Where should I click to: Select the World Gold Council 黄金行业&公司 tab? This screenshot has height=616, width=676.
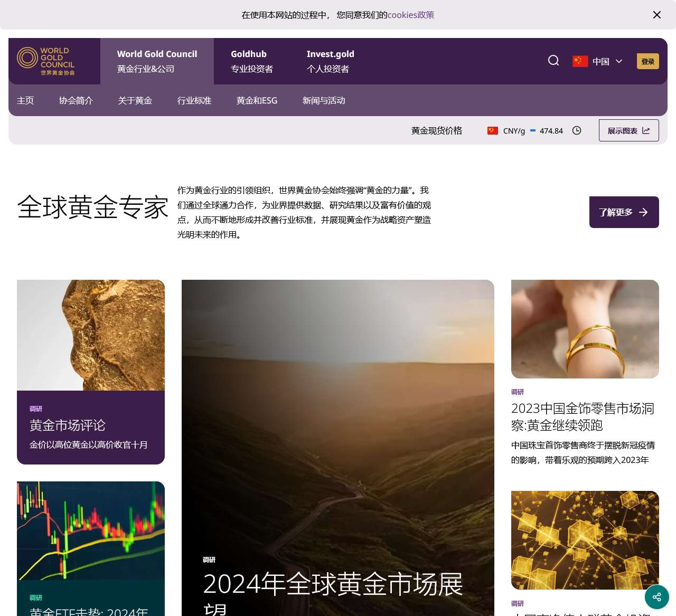(157, 61)
